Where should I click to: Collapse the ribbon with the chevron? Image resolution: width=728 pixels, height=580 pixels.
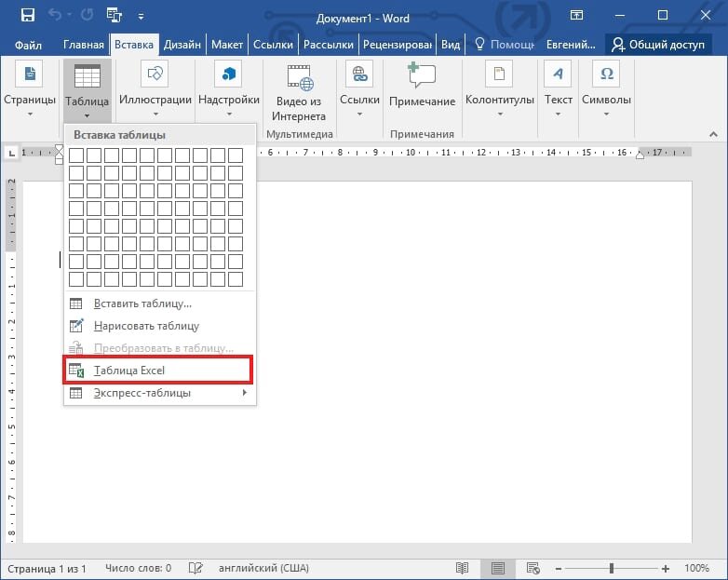pyautogui.click(x=714, y=134)
